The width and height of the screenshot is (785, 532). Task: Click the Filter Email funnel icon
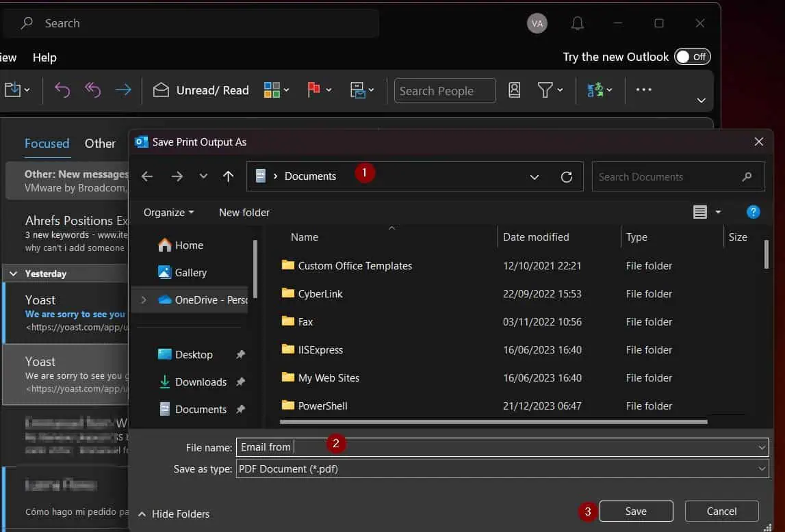(x=545, y=90)
